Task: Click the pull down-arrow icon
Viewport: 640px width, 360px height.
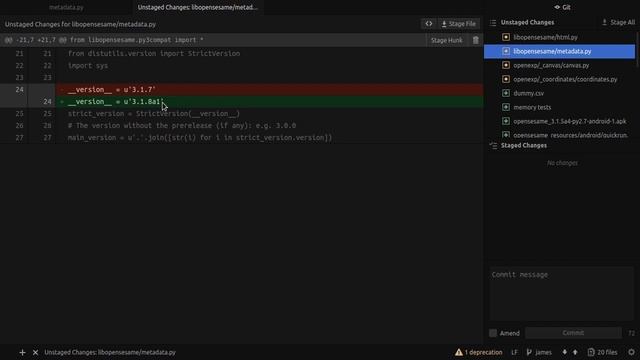Action: click(x=564, y=352)
